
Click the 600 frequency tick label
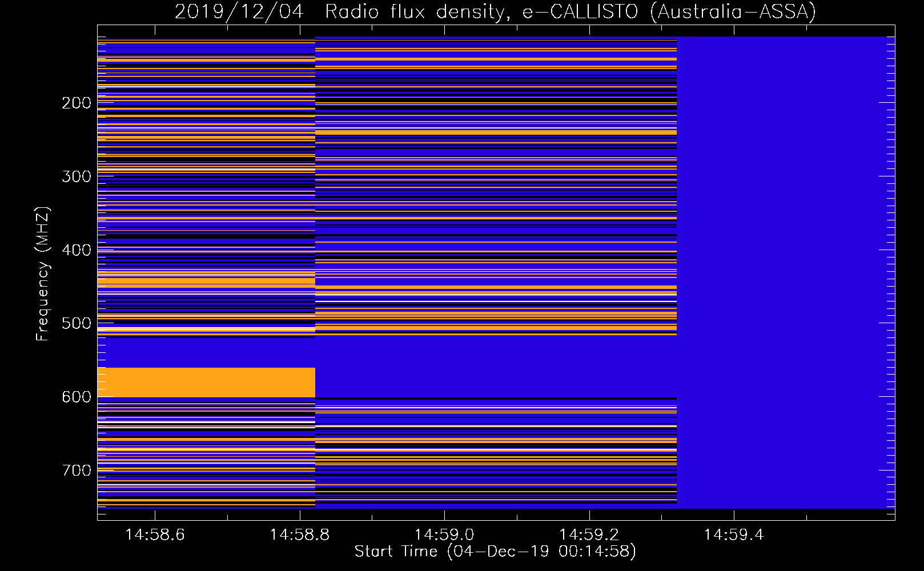77,397
